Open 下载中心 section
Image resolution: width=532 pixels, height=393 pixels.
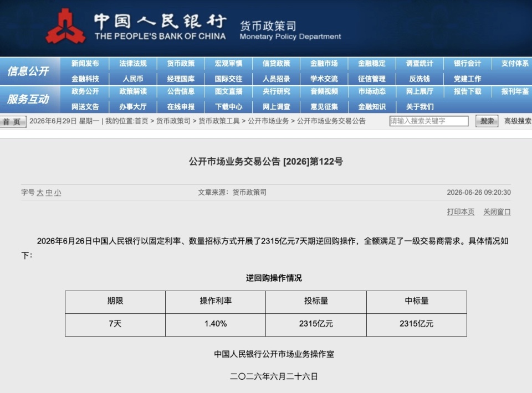(x=229, y=107)
